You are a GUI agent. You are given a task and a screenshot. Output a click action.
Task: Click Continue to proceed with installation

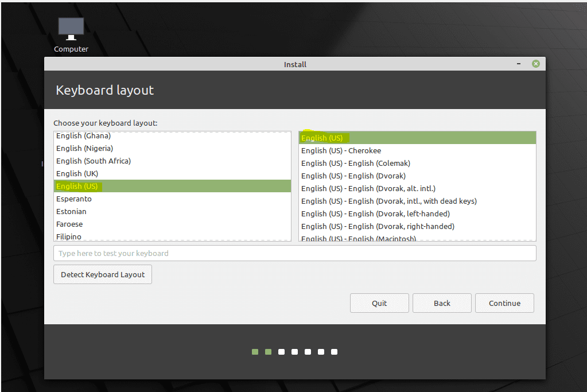click(x=504, y=302)
